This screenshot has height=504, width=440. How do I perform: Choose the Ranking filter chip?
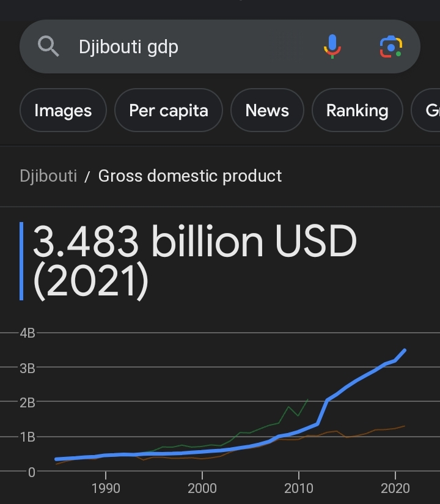coord(357,110)
